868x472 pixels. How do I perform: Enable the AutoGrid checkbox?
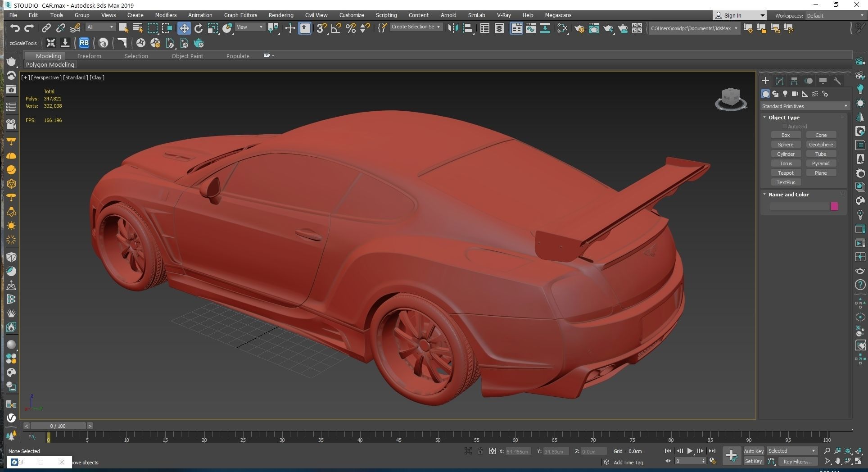tap(785, 127)
